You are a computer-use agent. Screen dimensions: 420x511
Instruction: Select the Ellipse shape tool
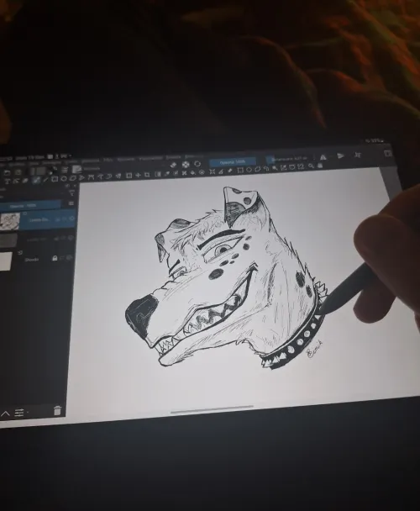64,178
